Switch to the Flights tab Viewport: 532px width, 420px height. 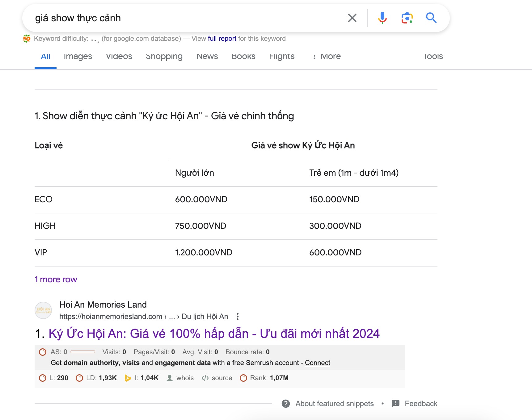tap(282, 57)
